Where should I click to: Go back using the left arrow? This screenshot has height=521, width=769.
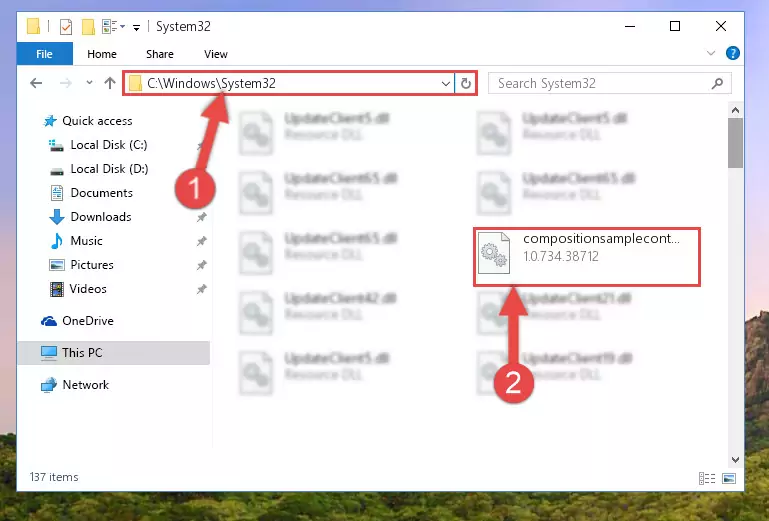pyautogui.click(x=36, y=83)
